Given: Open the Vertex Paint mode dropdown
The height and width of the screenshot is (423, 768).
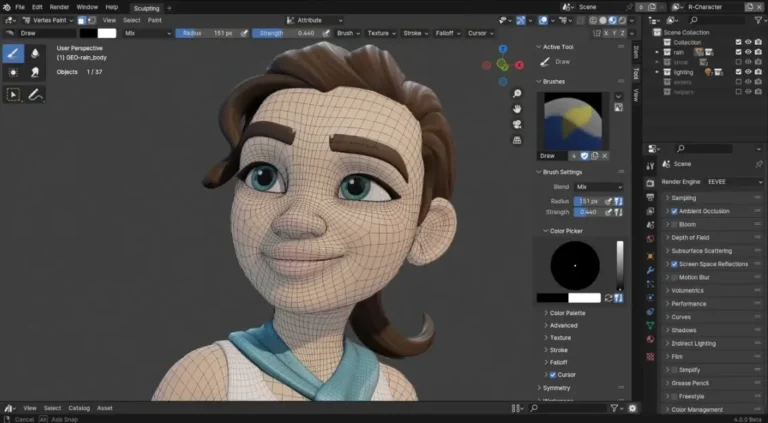Looking at the screenshot, I should coord(48,21).
